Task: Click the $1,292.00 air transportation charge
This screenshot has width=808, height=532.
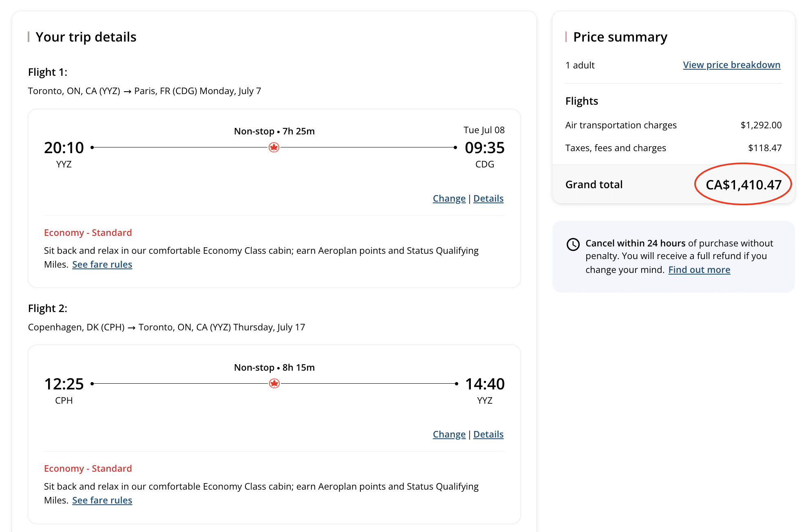Action: coord(761,125)
